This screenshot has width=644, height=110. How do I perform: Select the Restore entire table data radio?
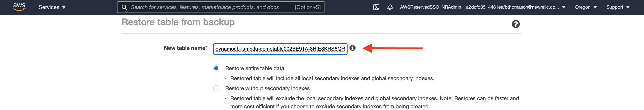(216, 68)
